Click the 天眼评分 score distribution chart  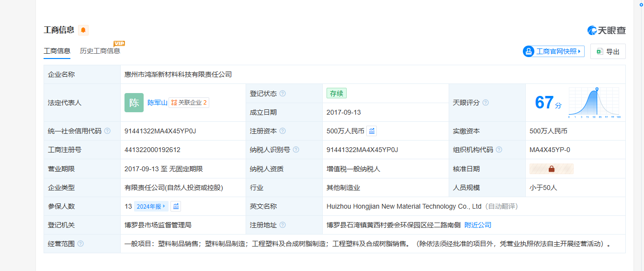(x=594, y=103)
